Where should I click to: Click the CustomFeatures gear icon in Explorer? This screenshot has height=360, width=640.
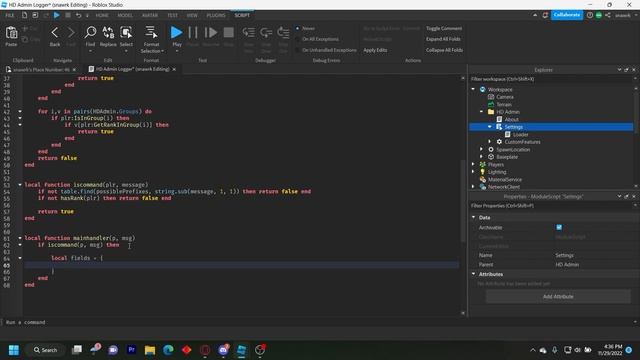coord(499,142)
